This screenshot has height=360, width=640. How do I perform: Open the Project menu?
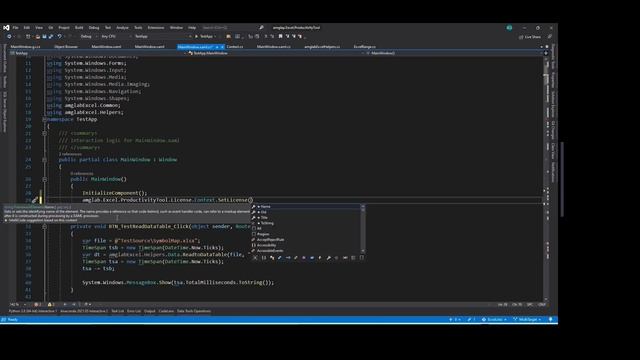click(64, 28)
